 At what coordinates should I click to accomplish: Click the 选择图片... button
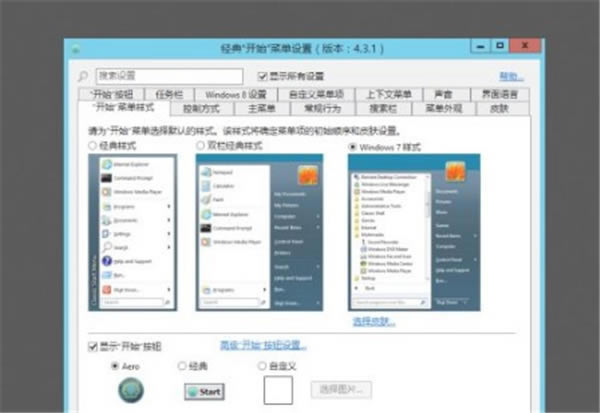point(341,390)
